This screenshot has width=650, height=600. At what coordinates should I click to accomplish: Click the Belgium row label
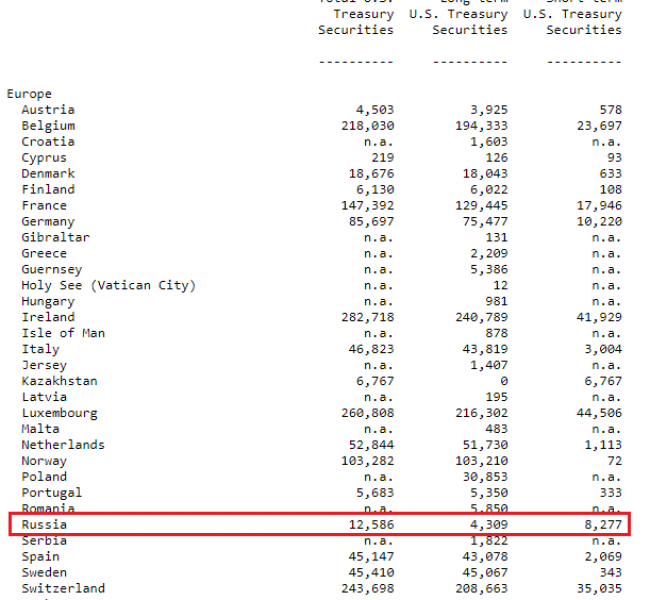(x=48, y=126)
